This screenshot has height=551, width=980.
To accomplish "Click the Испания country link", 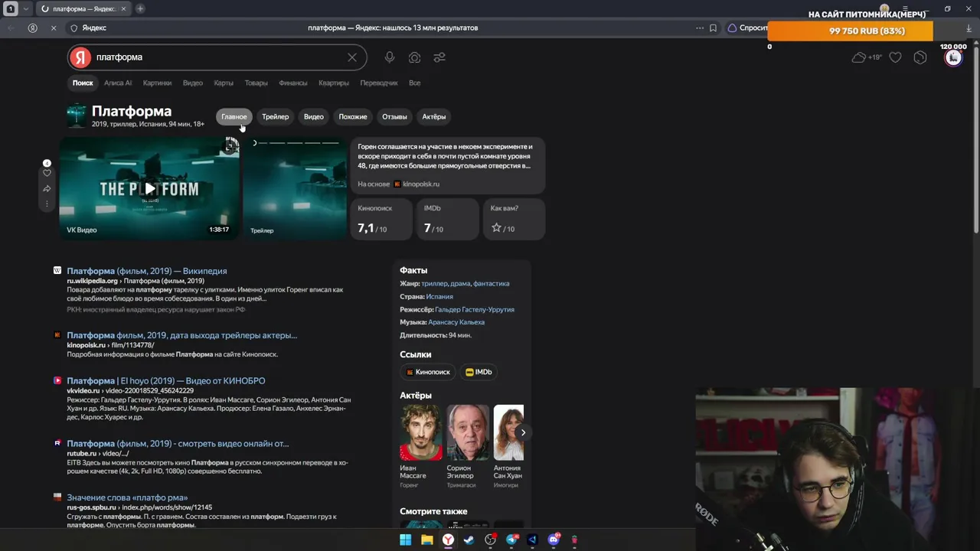I will pyautogui.click(x=439, y=297).
